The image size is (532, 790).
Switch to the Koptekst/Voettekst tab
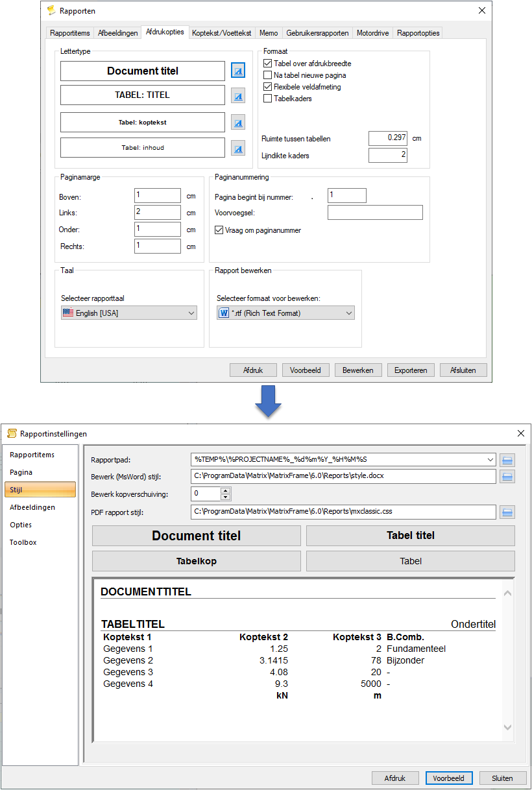pos(222,32)
